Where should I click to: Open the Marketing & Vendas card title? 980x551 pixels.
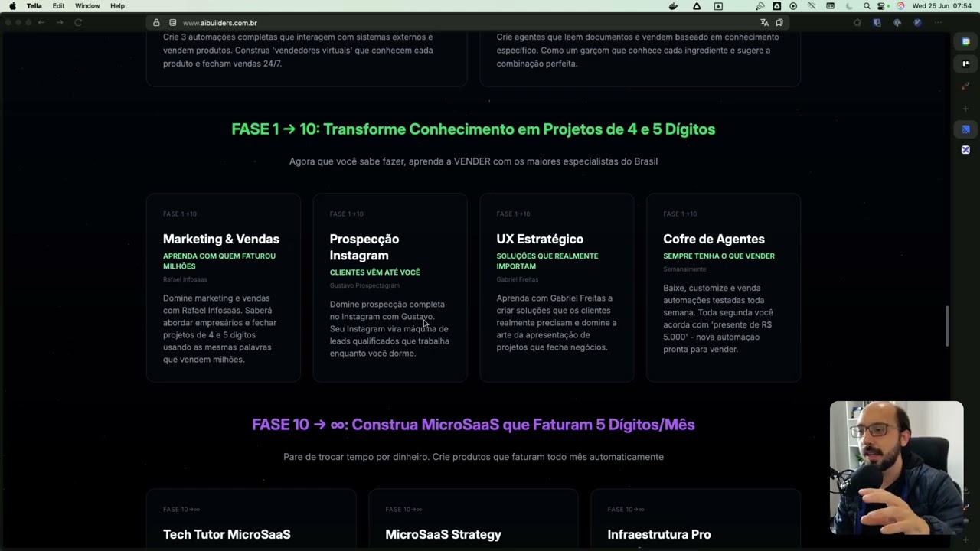[221, 240]
